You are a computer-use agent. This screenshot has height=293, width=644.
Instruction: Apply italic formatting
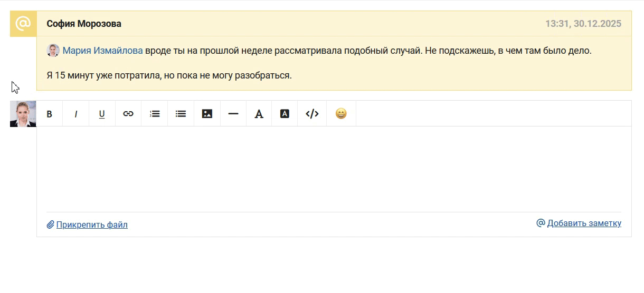[76, 114]
